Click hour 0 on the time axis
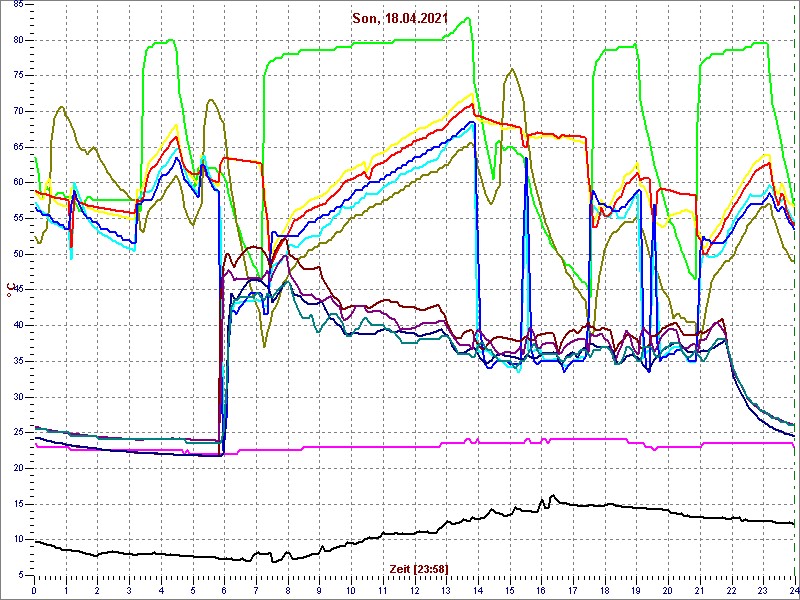The height and width of the screenshot is (600, 800). [x=34, y=591]
